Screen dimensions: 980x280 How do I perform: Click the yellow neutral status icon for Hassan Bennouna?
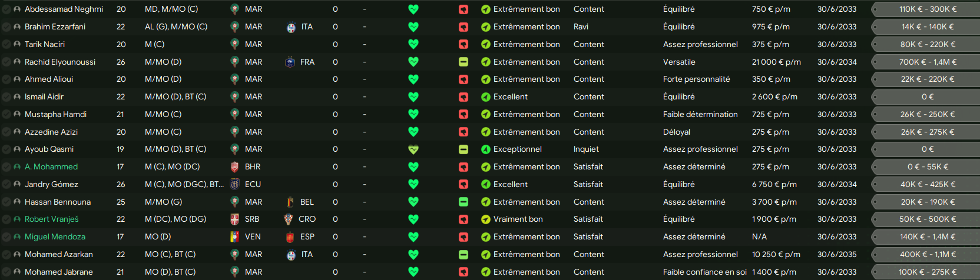coord(463,202)
